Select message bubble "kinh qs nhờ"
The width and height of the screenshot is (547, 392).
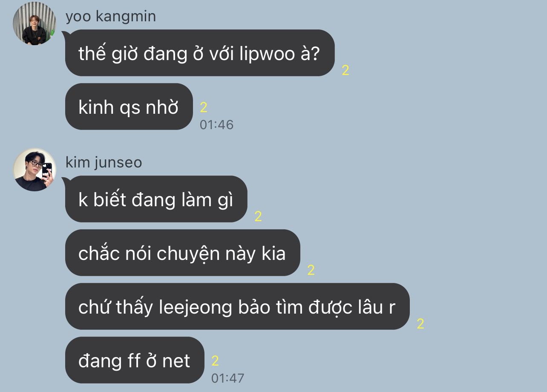[x=129, y=107]
